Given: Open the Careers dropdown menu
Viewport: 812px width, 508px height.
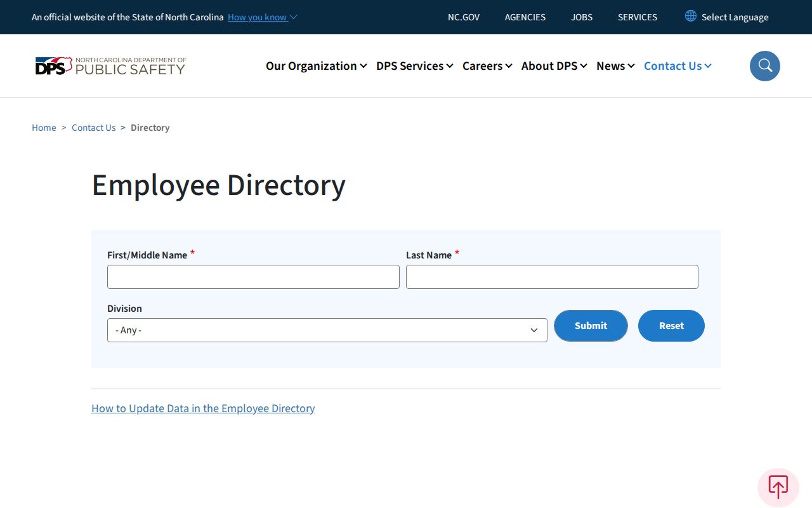Looking at the screenshot, I should click(487, 66).
